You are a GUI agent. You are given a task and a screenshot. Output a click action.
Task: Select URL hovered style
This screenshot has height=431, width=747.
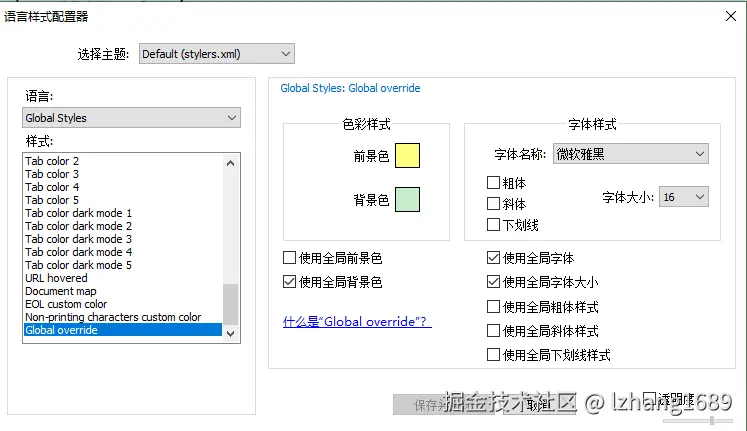pos(123,278)
